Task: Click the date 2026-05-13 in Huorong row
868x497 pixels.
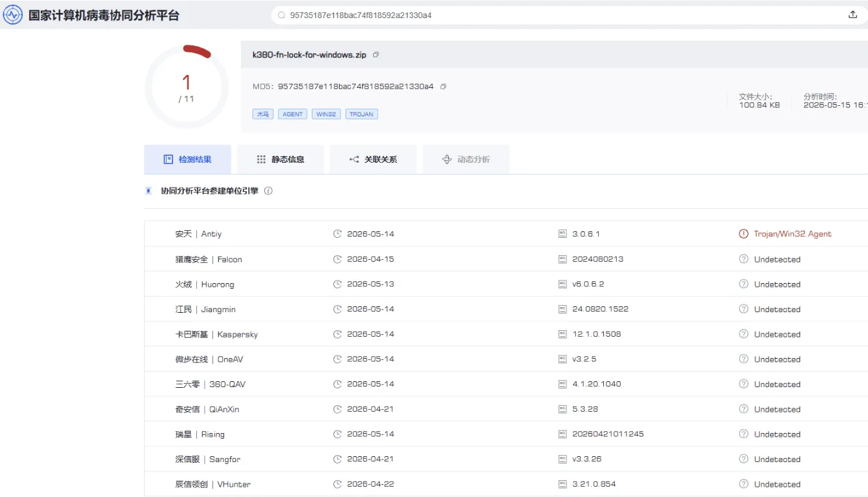Action: click(x=371, y=284)
